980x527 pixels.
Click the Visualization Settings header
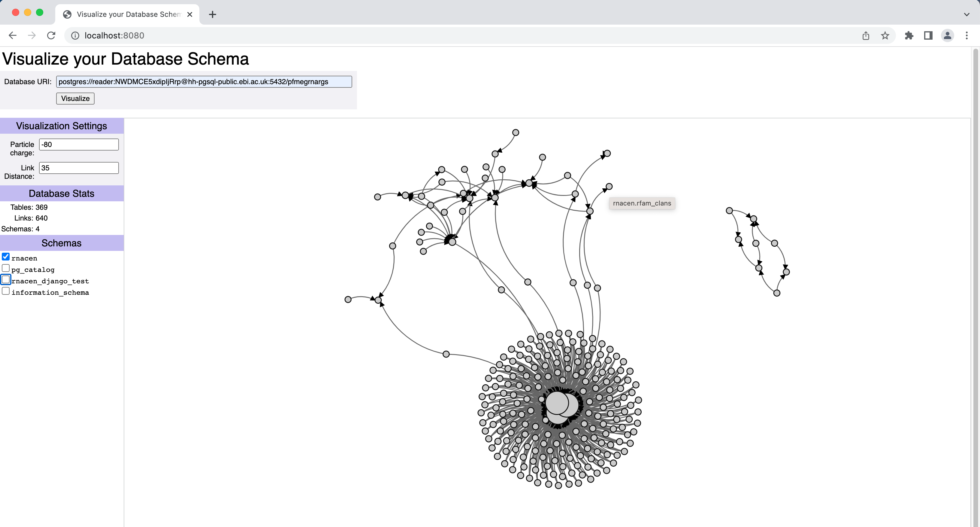click(x=62, y=126)
